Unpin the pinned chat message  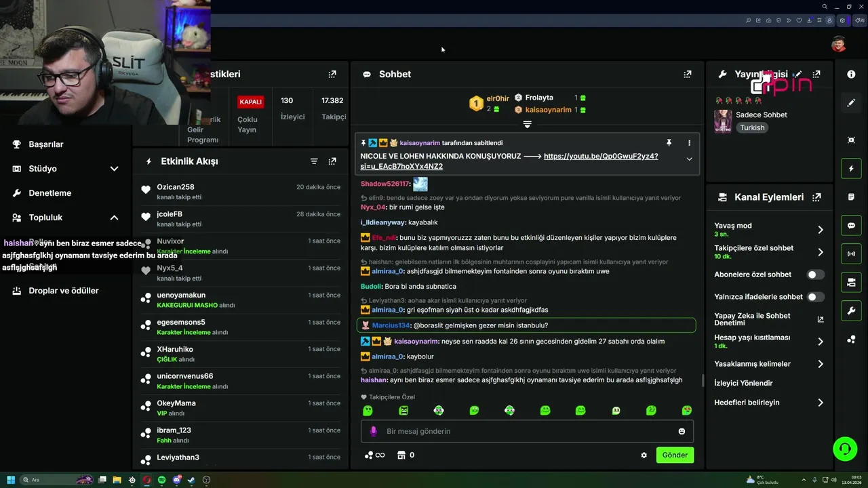[669, 143]
